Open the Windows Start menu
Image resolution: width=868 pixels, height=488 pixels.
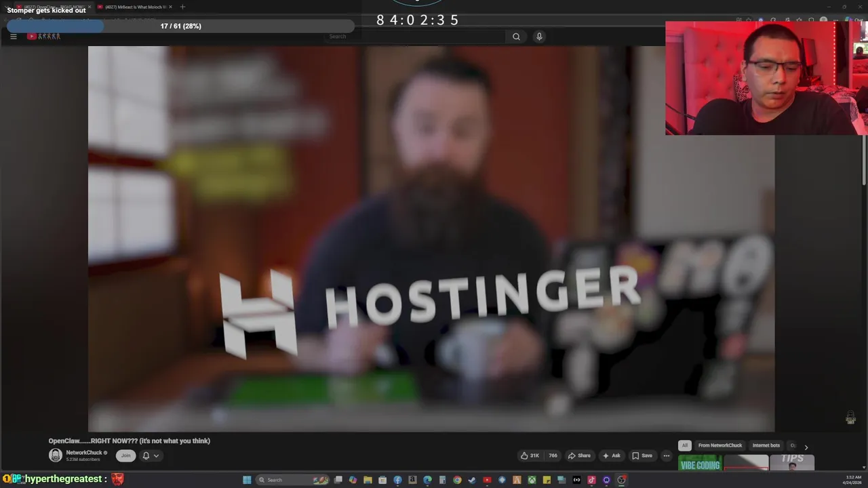[x=247, y=480]
